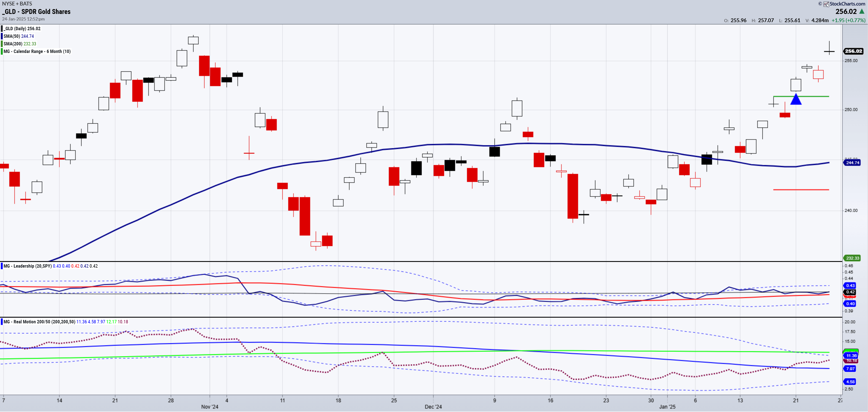
Task: Click the 256.02 black price tag on axis
Action: [853, 51]
